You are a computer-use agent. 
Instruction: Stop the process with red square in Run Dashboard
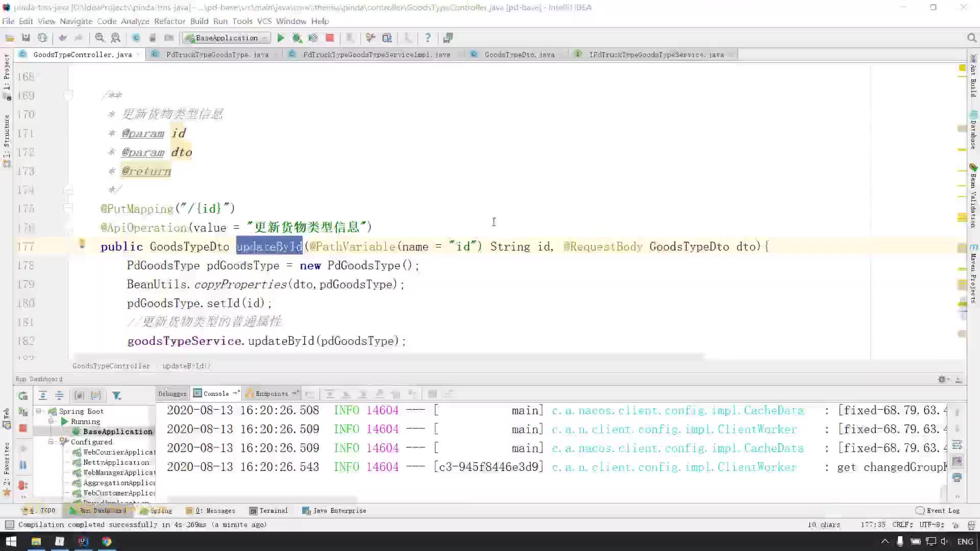pyautogui.click(x=23, y=428)
